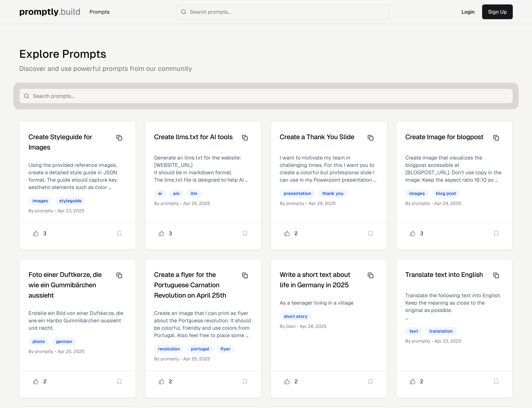The height and width of the screenshot is (408, 532).
Task: Focus the Explore Prompts search field
Action: pos(266,96)
